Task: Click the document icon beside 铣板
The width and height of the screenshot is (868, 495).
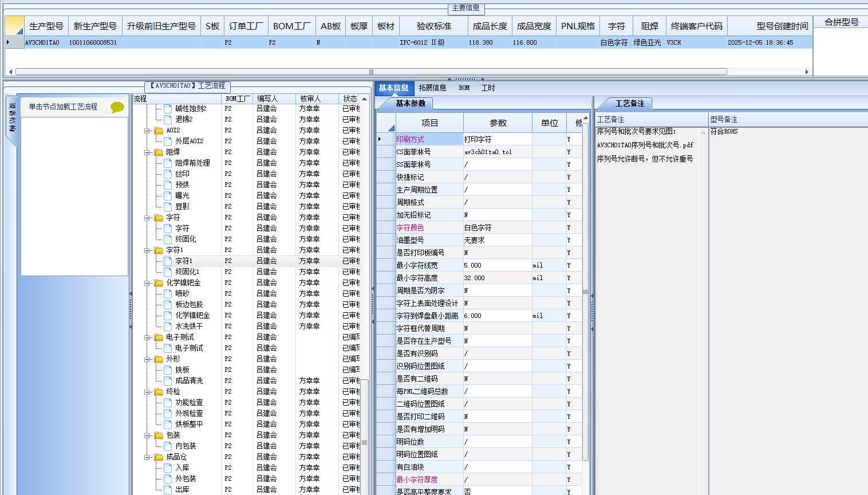Action: coord(168,370)
